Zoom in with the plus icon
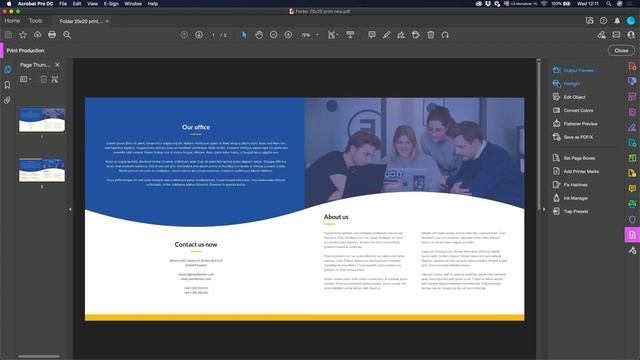 [x=288, y=35]
